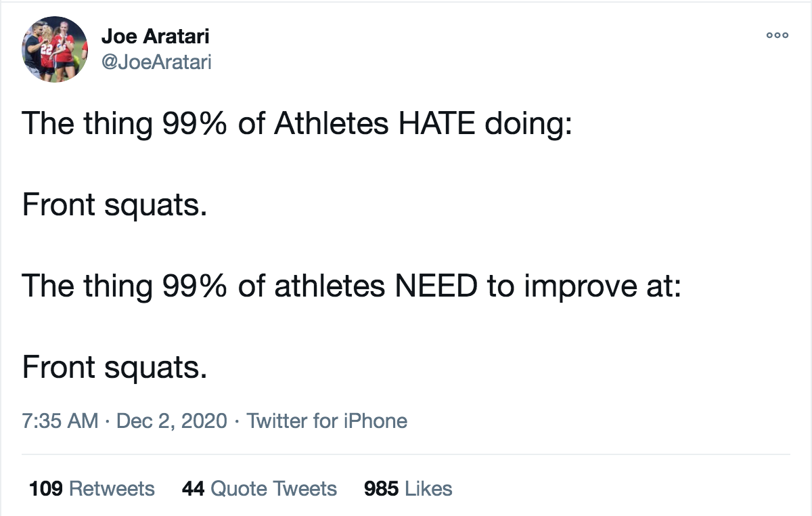Click the word NEED in the tweet
The width and height of the screenshot is (812, 516).
(436, 286)
